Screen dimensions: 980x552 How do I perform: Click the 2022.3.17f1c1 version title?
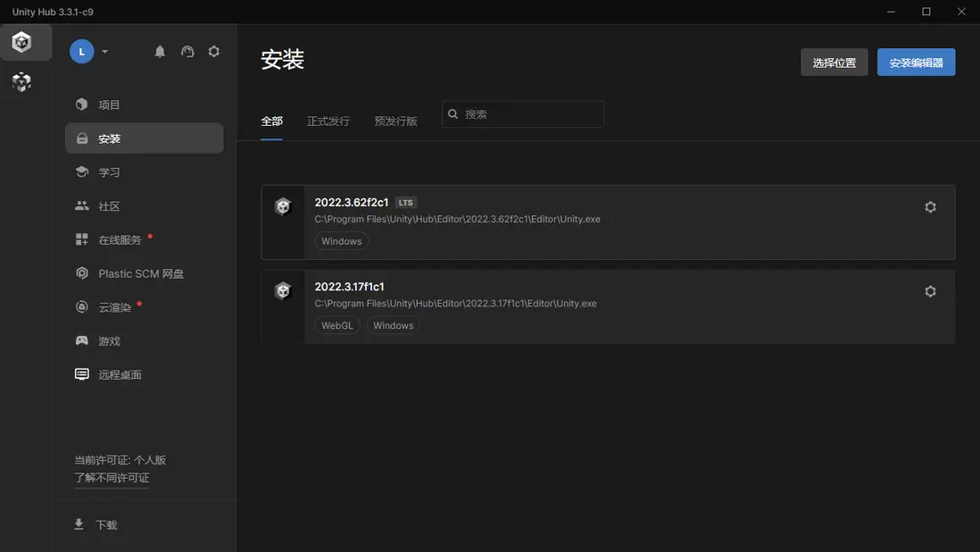click(349, 287)
